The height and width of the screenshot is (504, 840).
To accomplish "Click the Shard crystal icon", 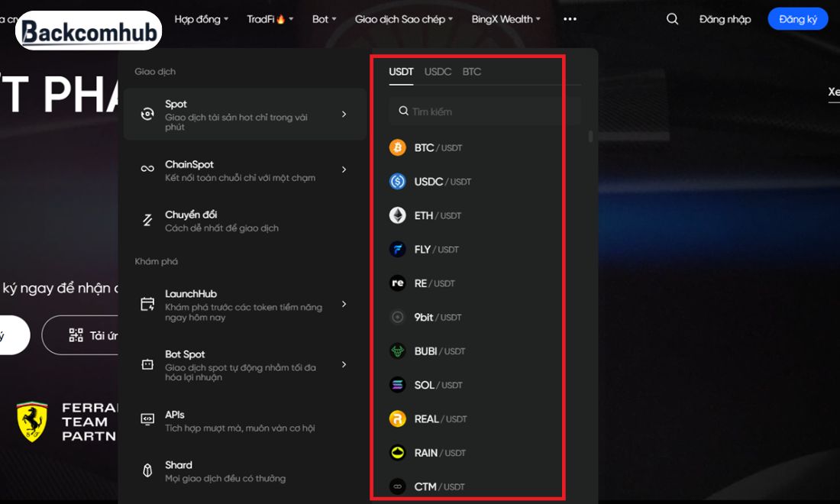I will [147, 470].
